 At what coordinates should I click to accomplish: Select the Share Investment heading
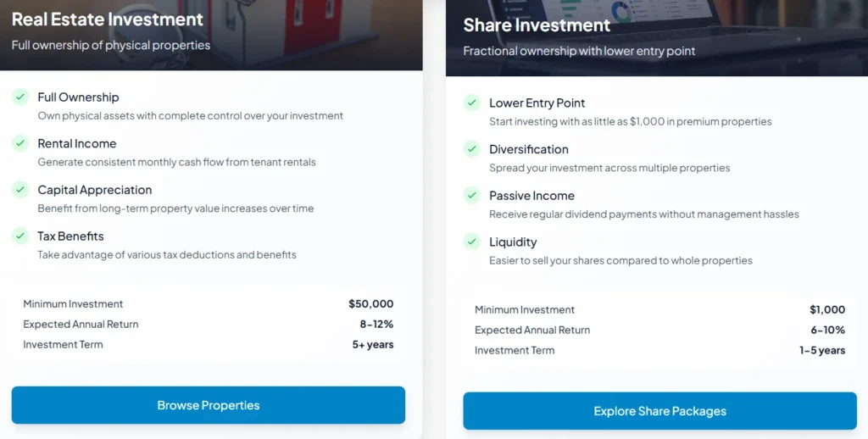537,25
